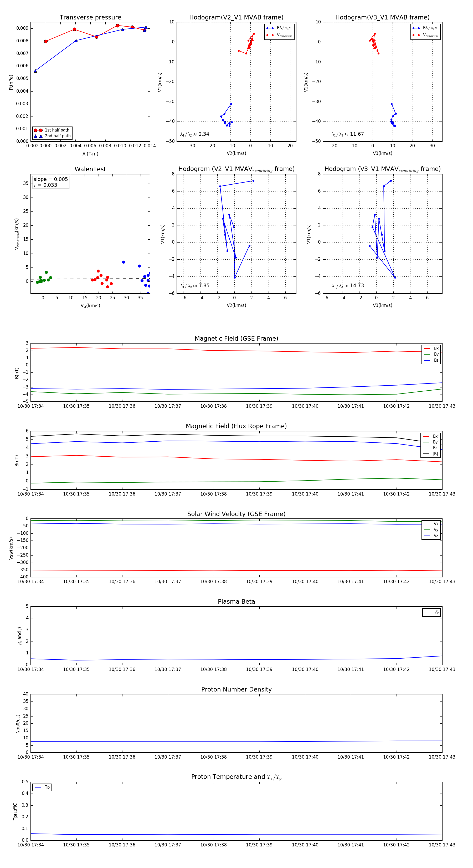This screenshot has height=868, width=473.
Task: Click the 'Hodogram(V2_V1 MVAB frame)' title
Action: pos(236,18)
